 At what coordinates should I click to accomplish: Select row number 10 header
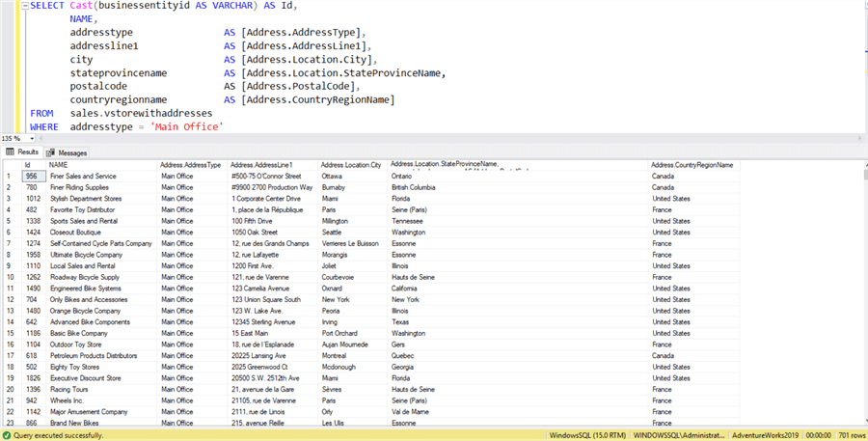pyautogui.click(x=10, y=277)
